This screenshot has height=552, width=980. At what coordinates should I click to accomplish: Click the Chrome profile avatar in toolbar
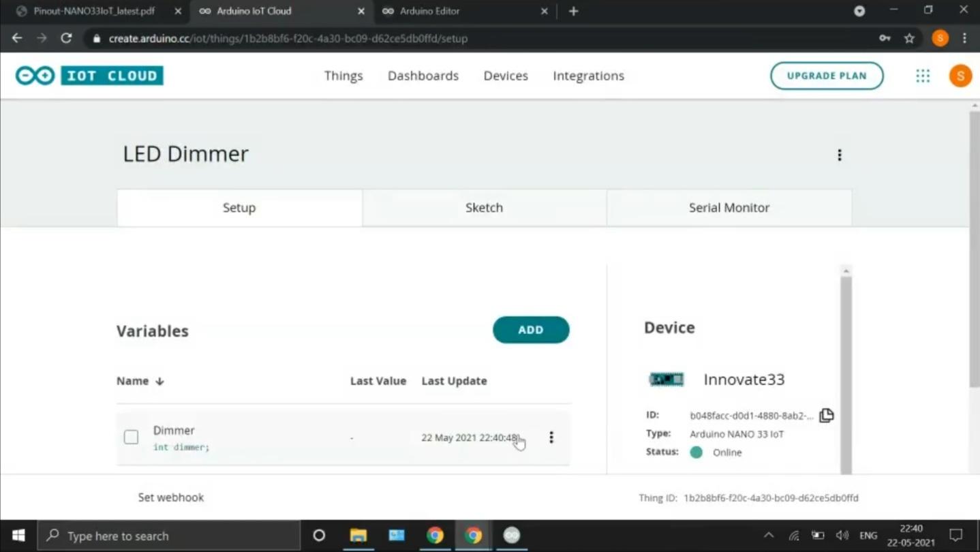940,38
